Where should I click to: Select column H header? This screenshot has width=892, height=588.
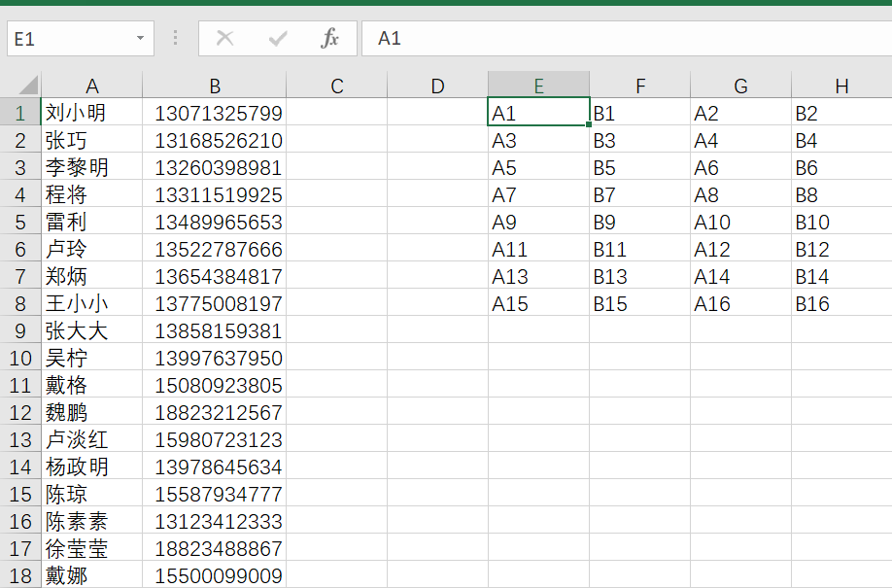click(841, 86)
